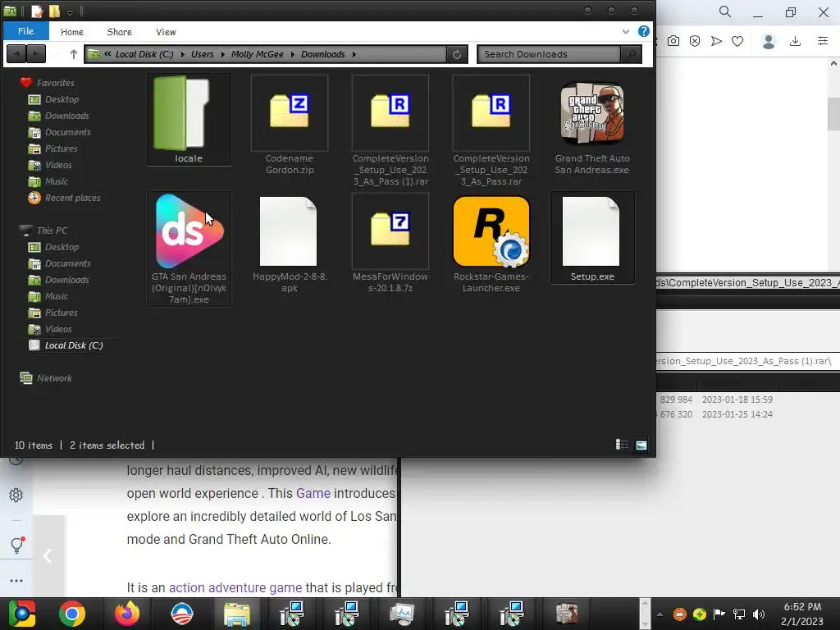The height and width of the screenshot is (630, 840).
Task: Show hidden system tray icons
Action: point(660,614)
